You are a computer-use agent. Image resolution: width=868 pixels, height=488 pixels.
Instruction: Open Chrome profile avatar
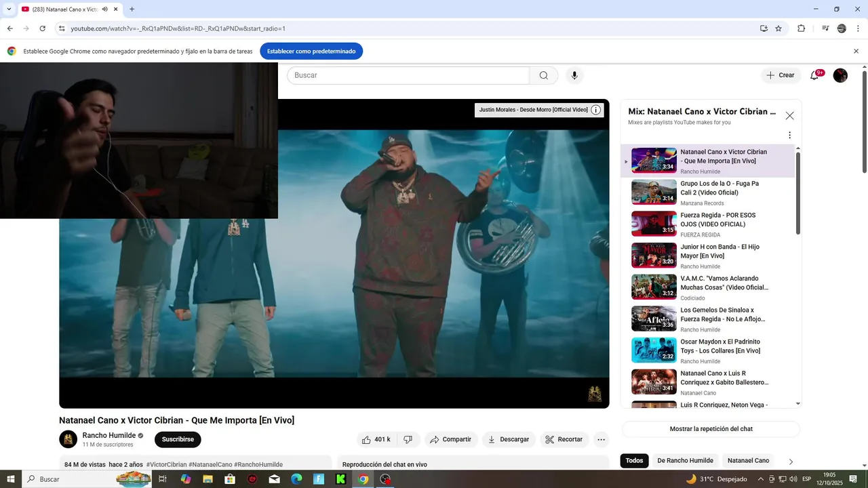(x=842, y=28)
